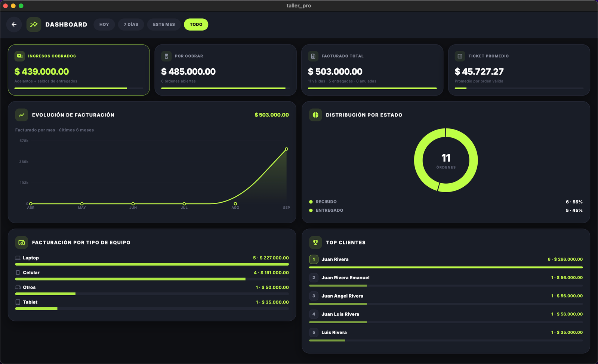
Task: Click the 6 · 55% status figure
Action: (x=574, y=202)
